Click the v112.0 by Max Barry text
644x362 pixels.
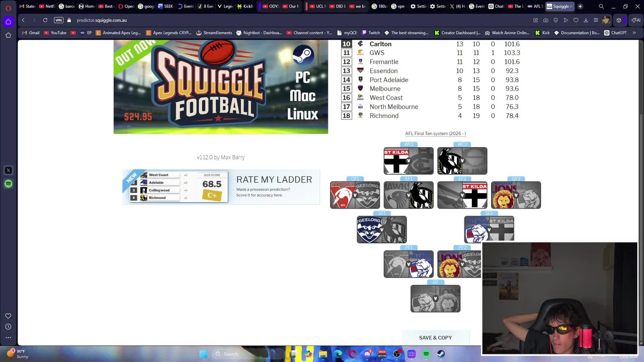pos(221,157)
